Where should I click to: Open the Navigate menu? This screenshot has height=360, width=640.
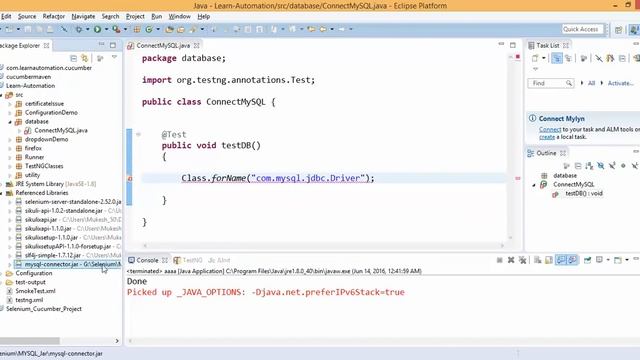click(x=83, y=16)
